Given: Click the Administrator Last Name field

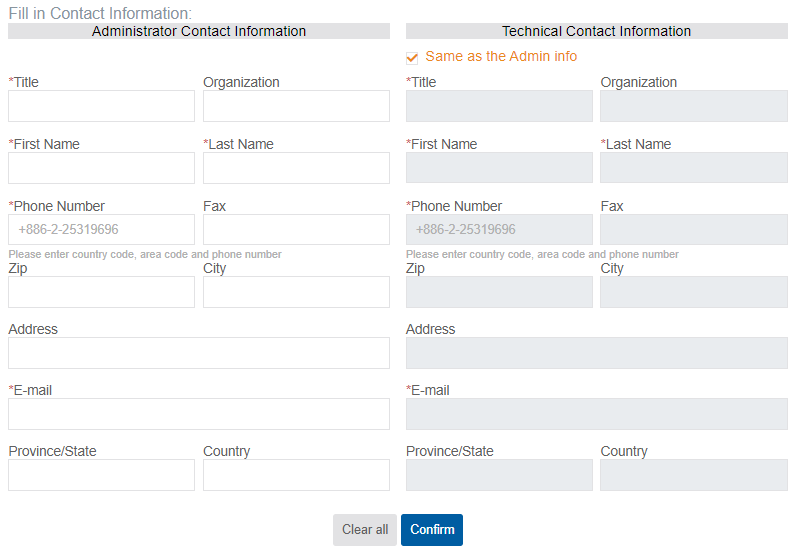Looking at the screenshot, I should pyautogui.click(x=296, y=168).
